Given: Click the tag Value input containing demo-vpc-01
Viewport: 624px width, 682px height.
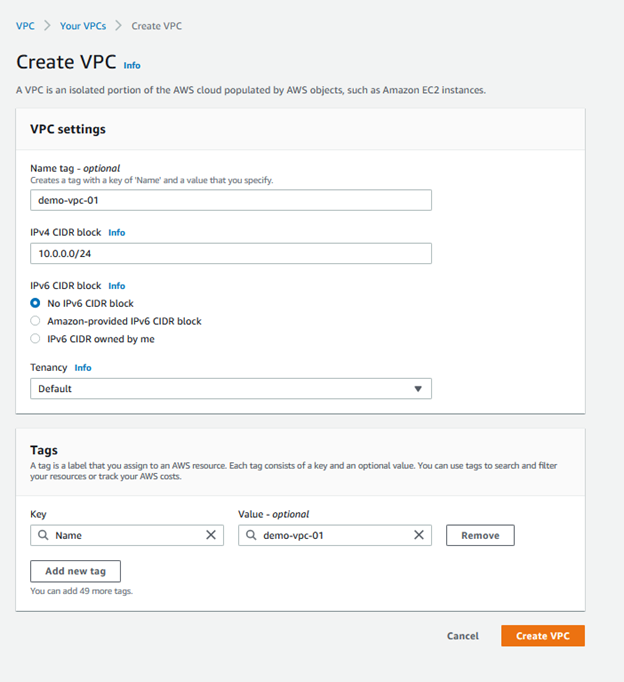Looking at the screenshot, I should [x=335, y=535].
